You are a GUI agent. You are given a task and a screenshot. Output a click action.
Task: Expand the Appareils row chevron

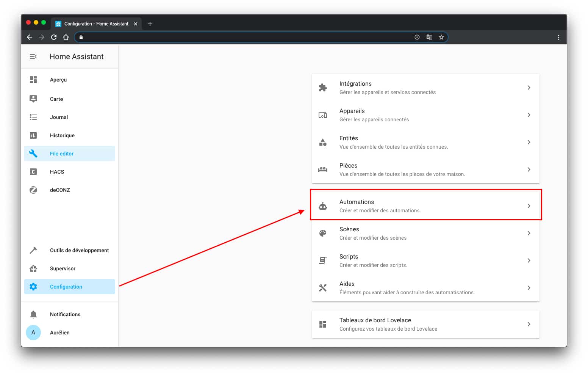click(x=529, y=115)
